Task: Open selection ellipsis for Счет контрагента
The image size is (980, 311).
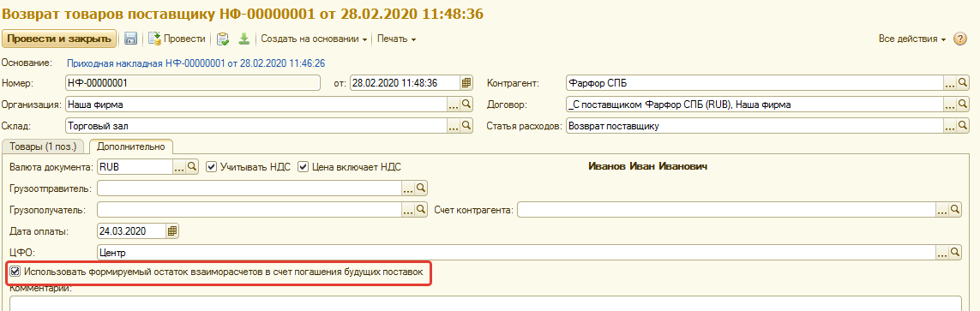Action: tap(942, 209)
